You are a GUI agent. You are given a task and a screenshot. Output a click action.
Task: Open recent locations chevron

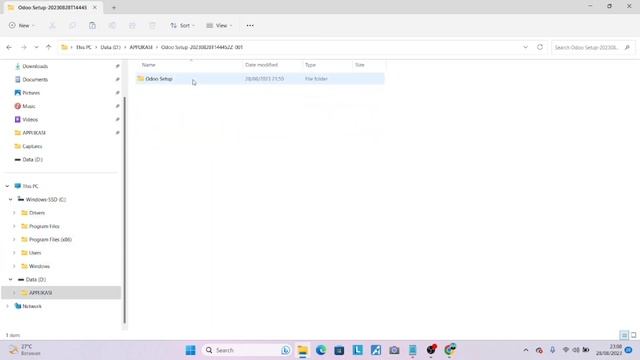[36, 47]
